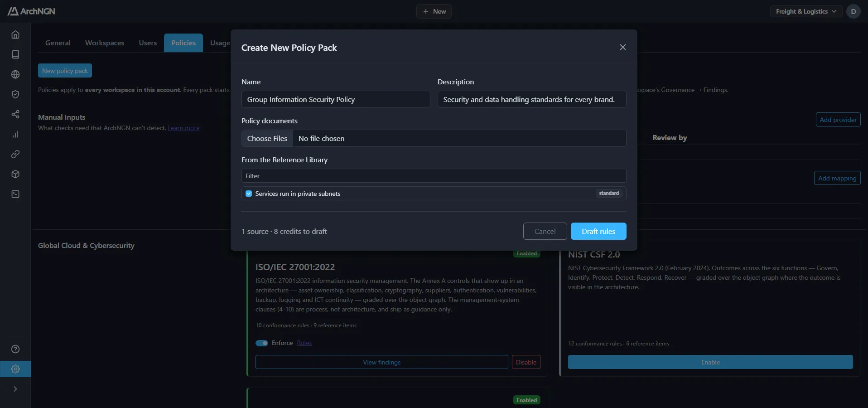Click the Name input field
Viewport: 868px width, 408px height.
[x=336, y=99]
